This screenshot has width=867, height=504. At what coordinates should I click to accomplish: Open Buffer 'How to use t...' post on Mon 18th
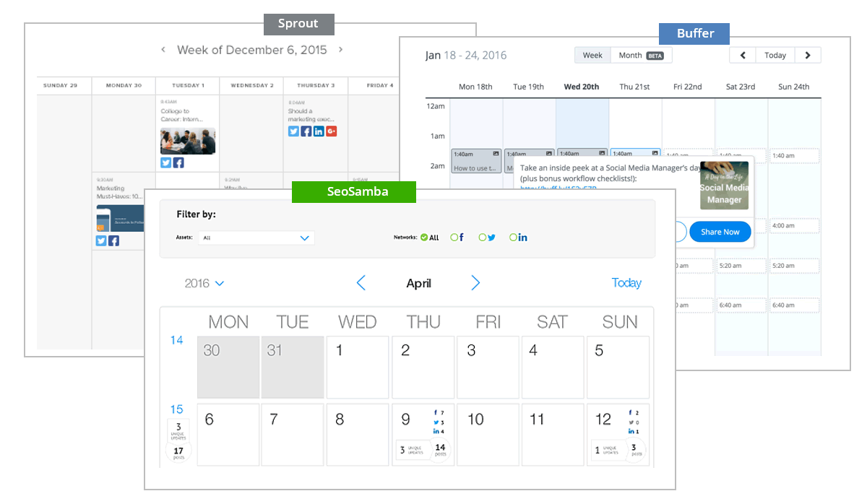(476, 162)
